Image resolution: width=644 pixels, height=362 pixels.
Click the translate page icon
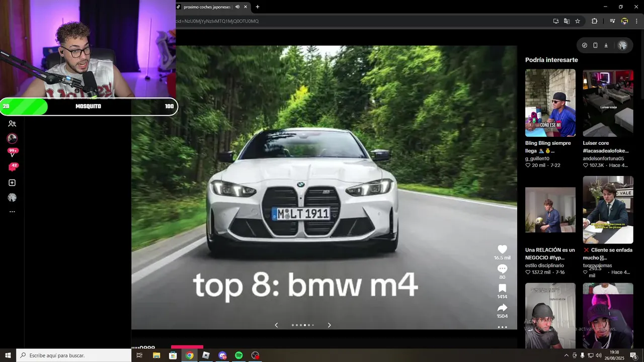[567, 21]
